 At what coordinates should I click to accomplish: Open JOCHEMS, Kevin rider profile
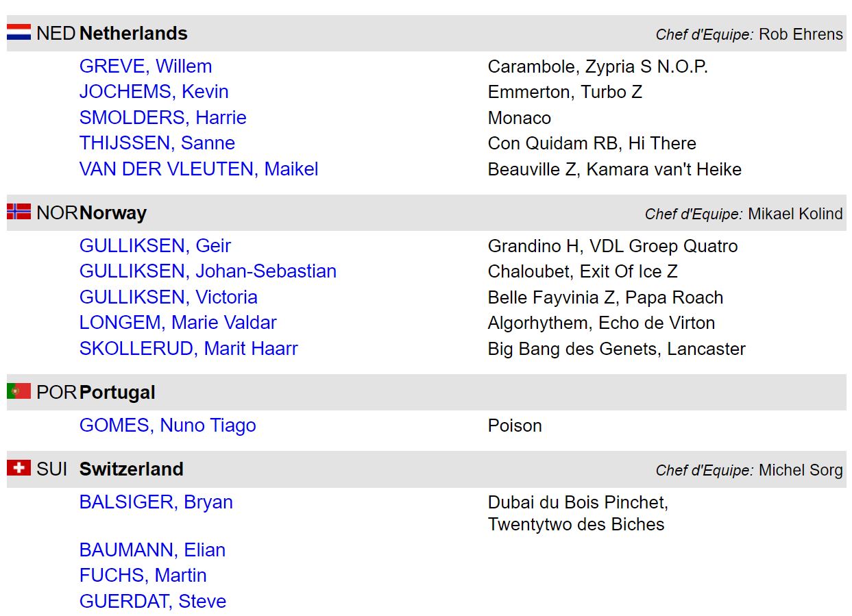coord(154,92)
